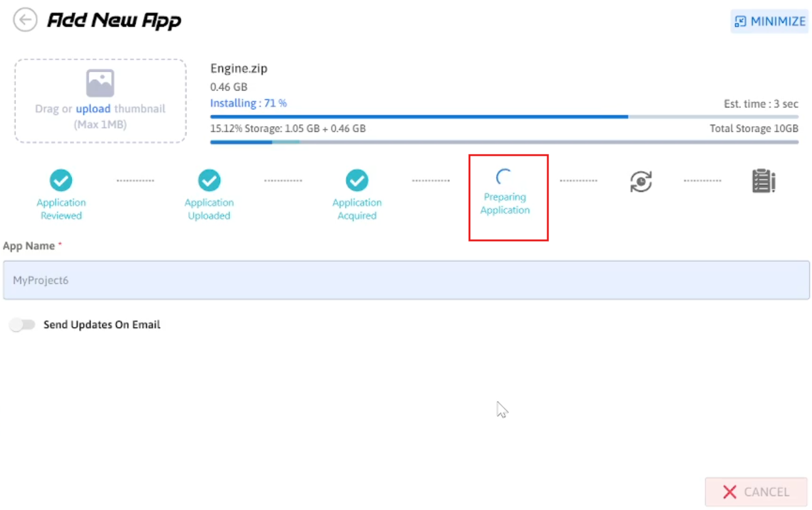
Task: Click the Installing 71% status text
Action: (x=249, y=103)
